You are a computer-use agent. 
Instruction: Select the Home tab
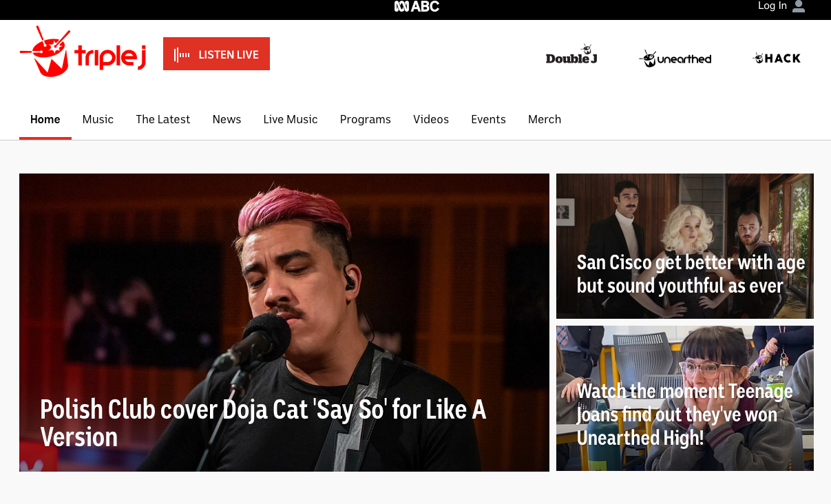[x=45, y=119]
